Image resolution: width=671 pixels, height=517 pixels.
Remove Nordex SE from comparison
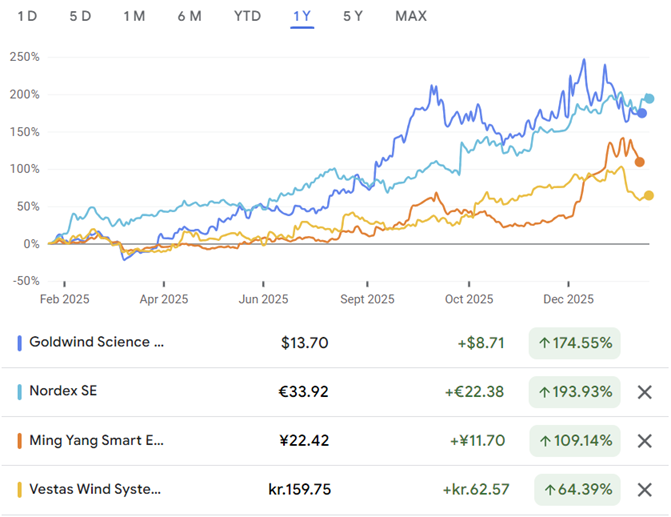tap(644, 392)
